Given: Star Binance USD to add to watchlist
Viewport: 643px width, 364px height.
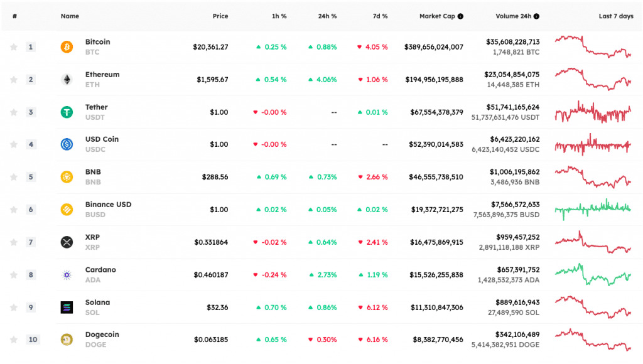Looking at the screenshot, I should (x=14, y=210).
